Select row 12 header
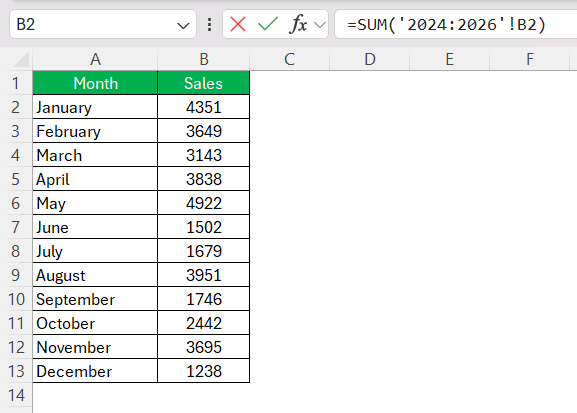Image resolution: width=577 pixels, height=413 pixels. pos(15,347)
